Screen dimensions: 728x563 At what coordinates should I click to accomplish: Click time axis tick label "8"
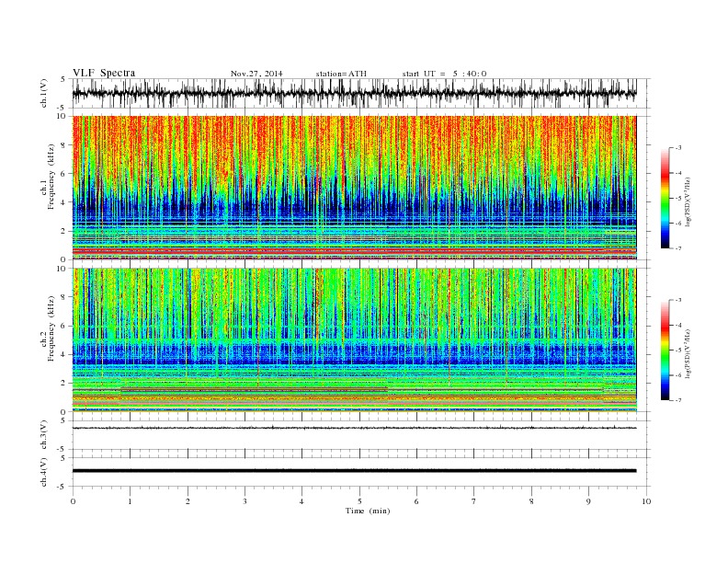[x=531, y=501]
